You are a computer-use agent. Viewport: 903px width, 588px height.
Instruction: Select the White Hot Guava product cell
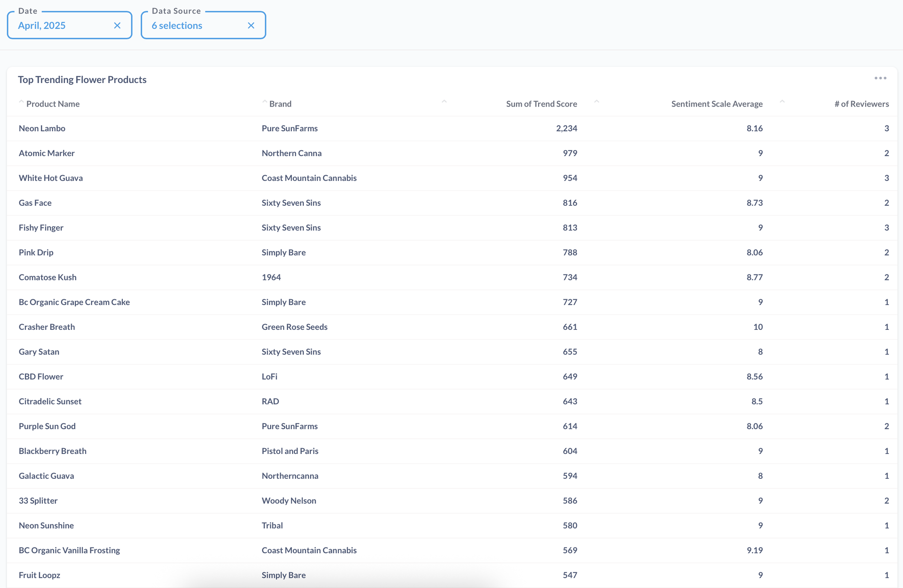click(x=51, y=178)
